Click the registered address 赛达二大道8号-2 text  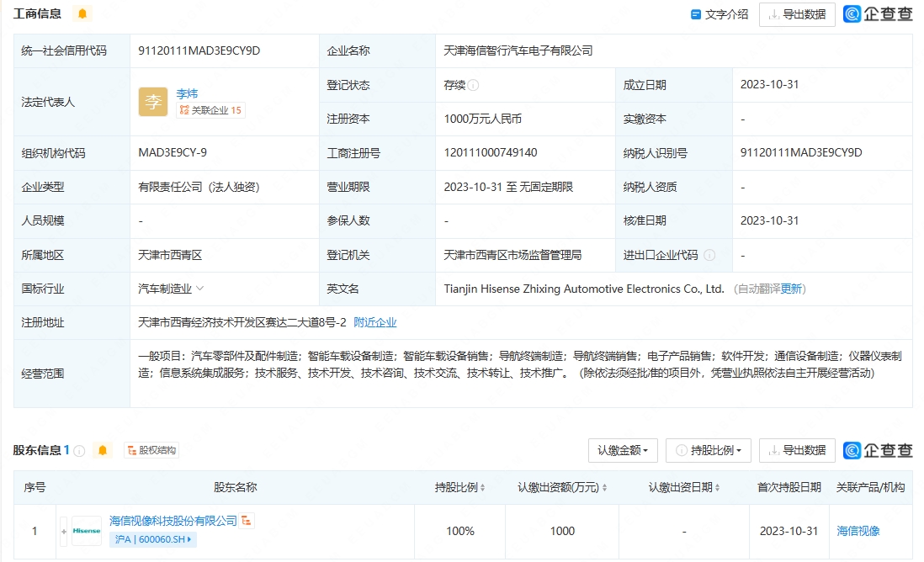[x=242, y=322]
